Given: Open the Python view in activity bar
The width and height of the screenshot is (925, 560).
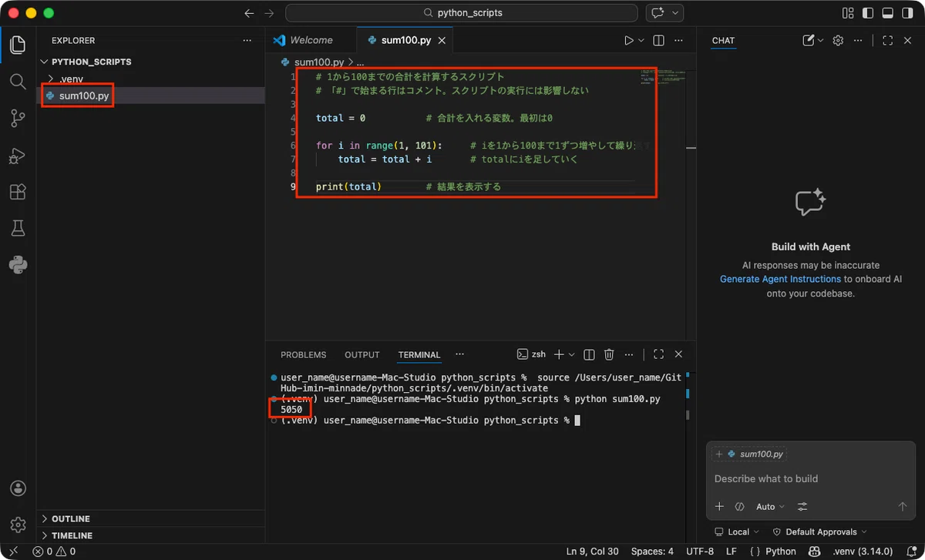Looking at the screenshot, I should click(x=18, y=265).
